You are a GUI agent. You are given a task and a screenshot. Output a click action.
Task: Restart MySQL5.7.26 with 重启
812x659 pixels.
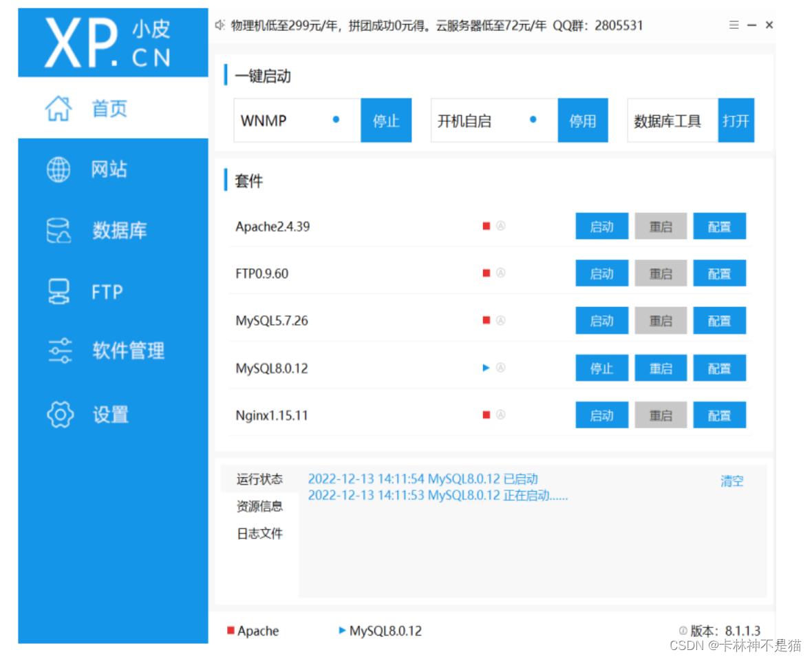pos(661,320)
